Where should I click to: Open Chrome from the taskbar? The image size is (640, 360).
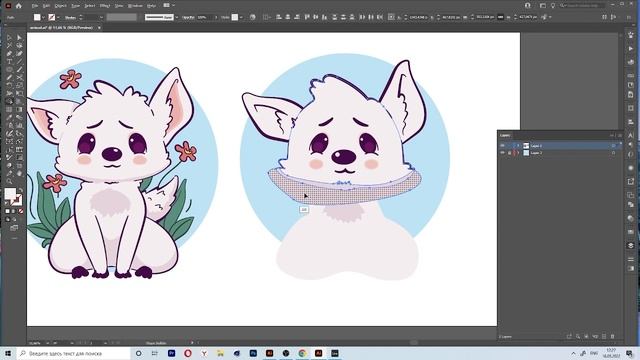(302, 353)
